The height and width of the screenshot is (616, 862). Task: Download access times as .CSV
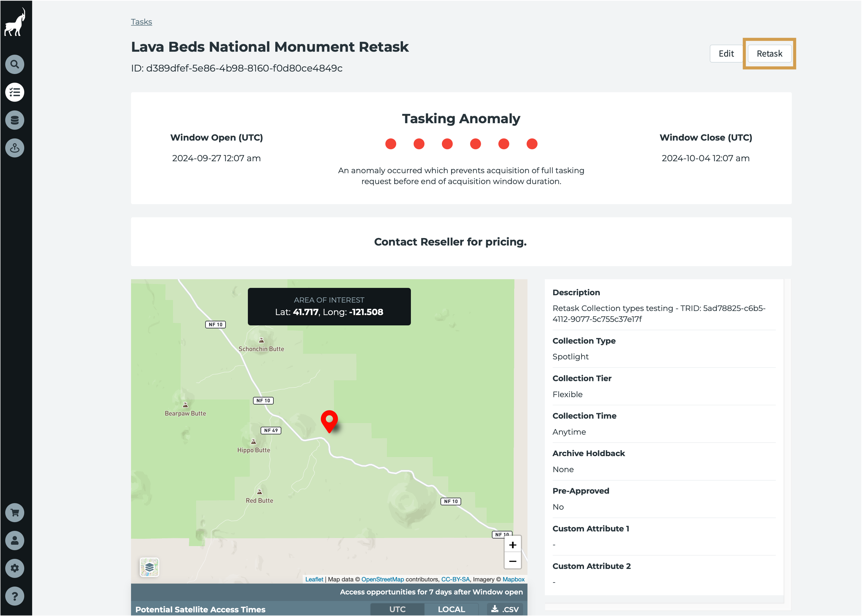click(x=505, y=609)
